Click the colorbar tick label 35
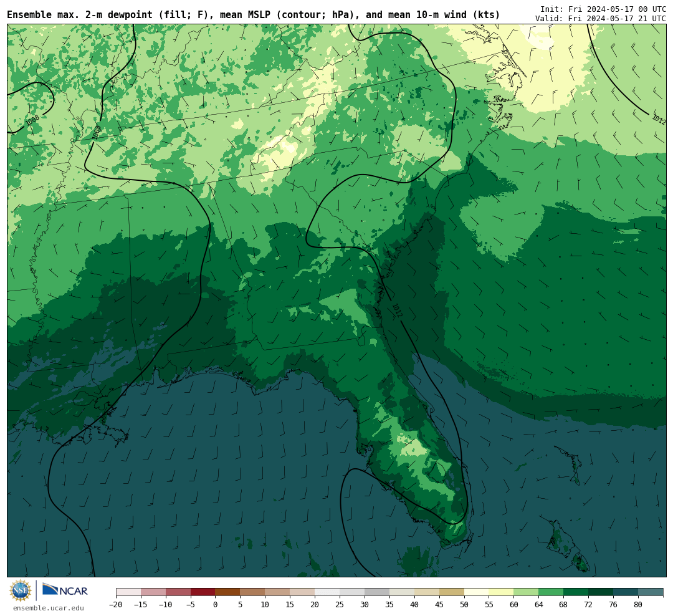The height and width of the screenshot is (616, 673). [x=389, y=604]
